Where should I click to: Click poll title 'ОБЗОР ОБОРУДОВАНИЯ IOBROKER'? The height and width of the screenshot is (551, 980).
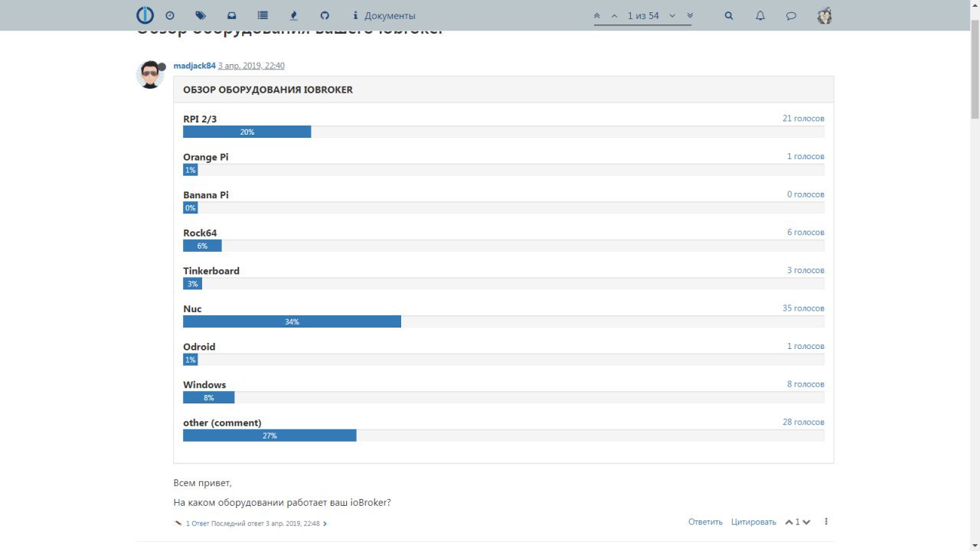[x=268, y=90]
